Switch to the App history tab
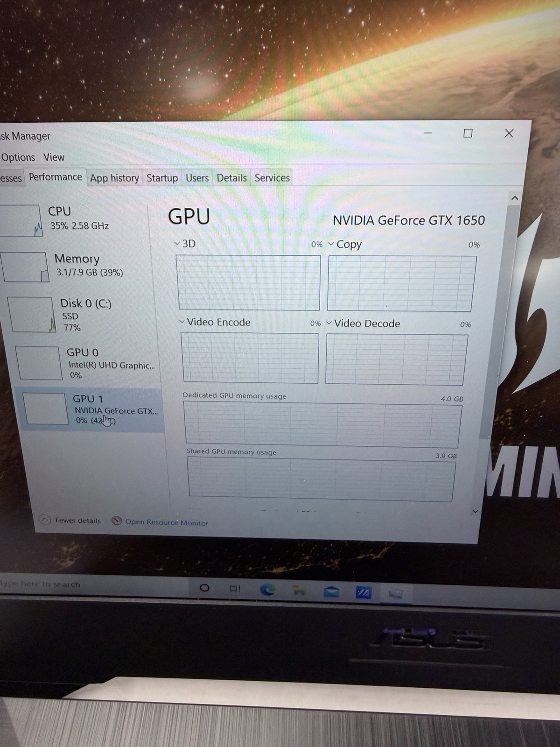 coord(114,178)
